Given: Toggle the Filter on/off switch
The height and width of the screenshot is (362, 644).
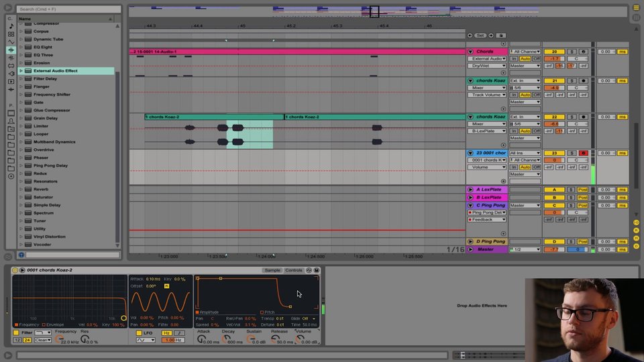Looking at the screenshot, I should point(16,333).
